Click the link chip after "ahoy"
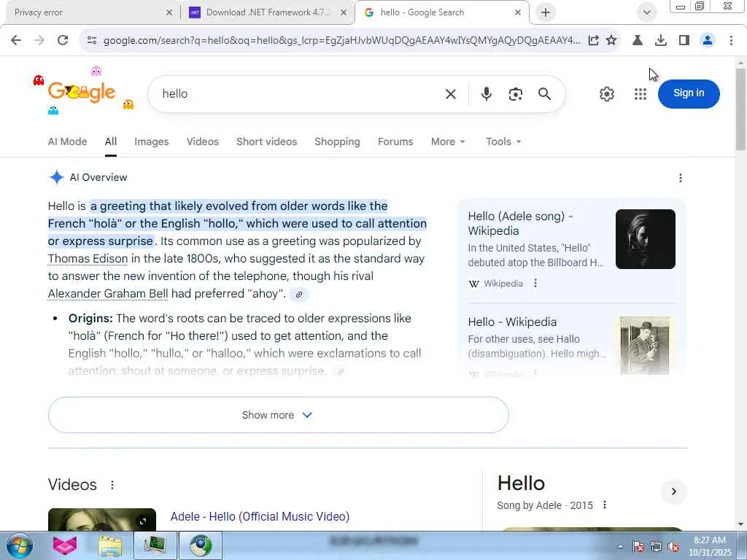The image size is (747, 560). [298, 295]
